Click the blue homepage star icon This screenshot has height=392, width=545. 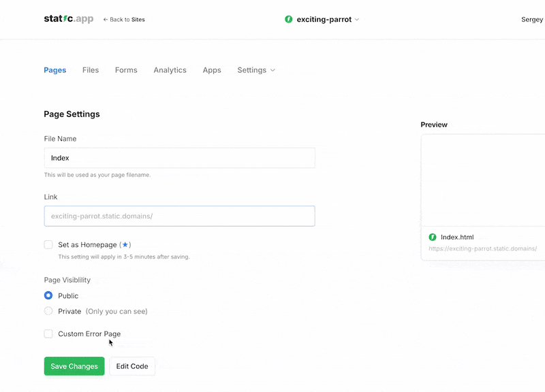(x=125, y=244)
